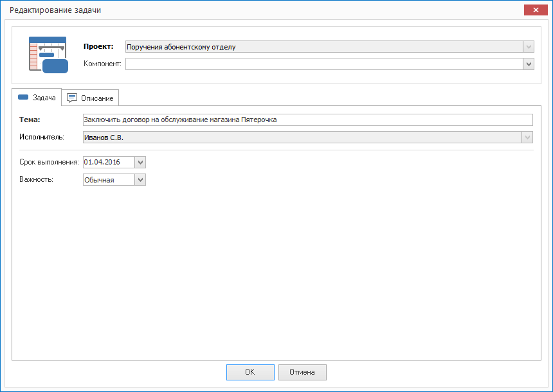This screenshot has height=392, width=553.
Task: Select the Задача tab
Action: point(37,97)
